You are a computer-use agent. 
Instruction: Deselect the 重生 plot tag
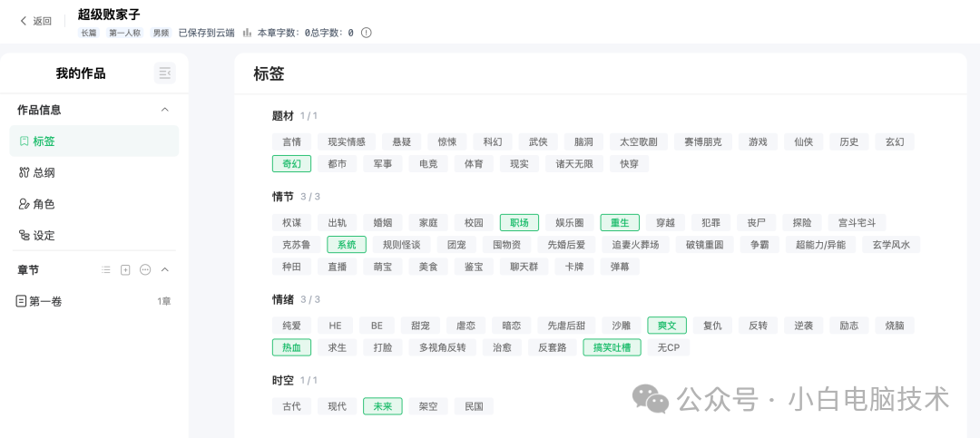click(620, 222)
